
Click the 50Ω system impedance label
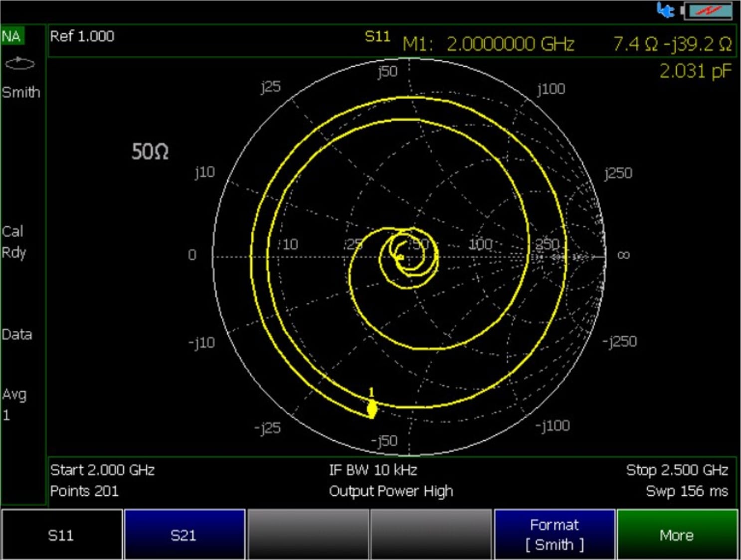pos(150,151)
